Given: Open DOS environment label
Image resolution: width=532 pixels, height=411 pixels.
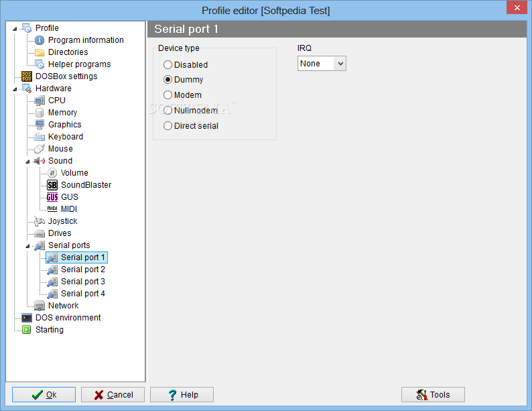Looking at the screenshot, I should 68,318.
